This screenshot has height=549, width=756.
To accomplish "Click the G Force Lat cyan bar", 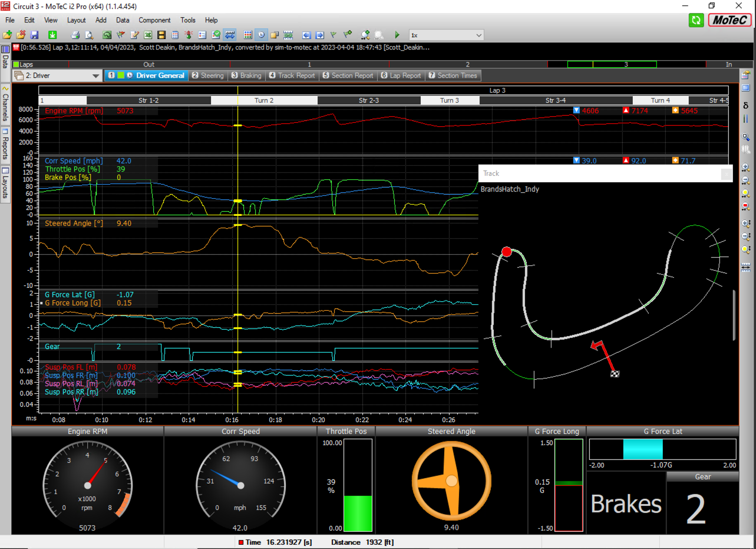I will [643, 449].
